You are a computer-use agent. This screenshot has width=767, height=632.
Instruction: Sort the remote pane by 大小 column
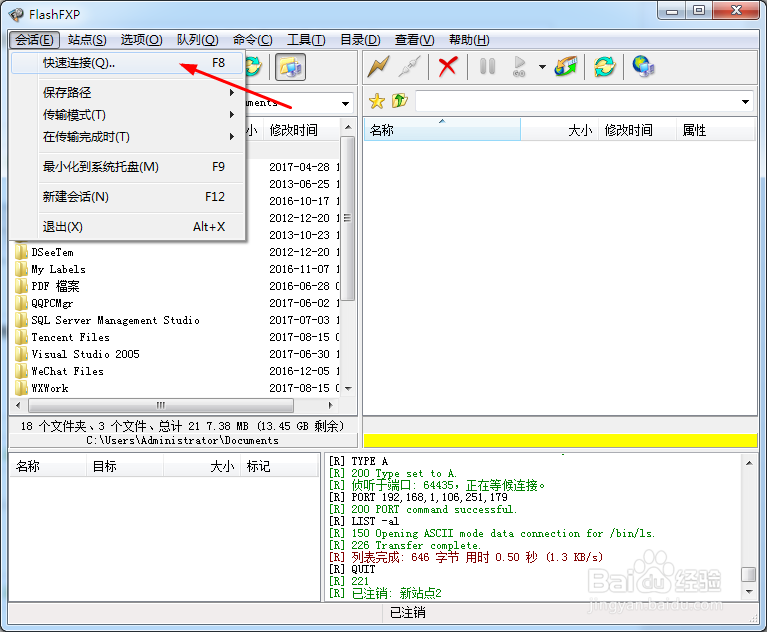560,130
